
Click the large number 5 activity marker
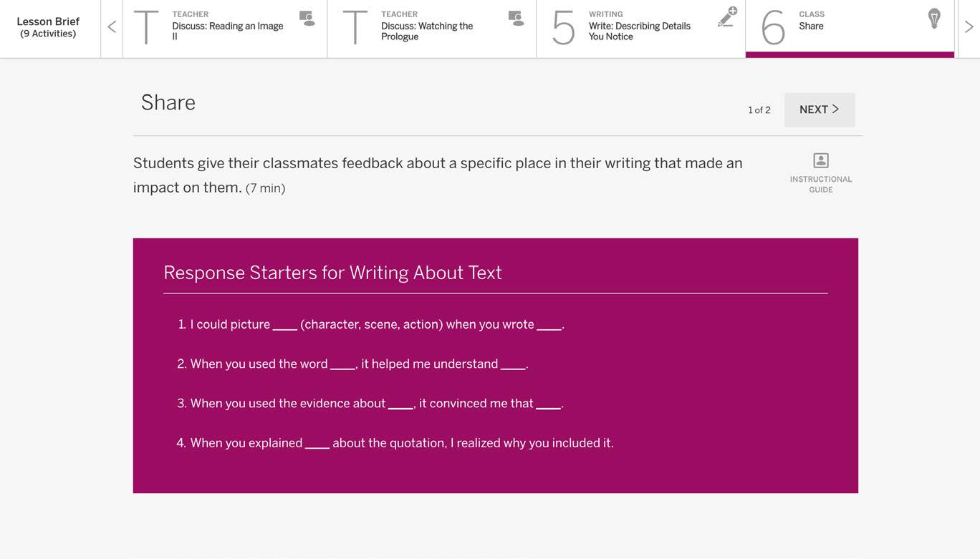564,29
